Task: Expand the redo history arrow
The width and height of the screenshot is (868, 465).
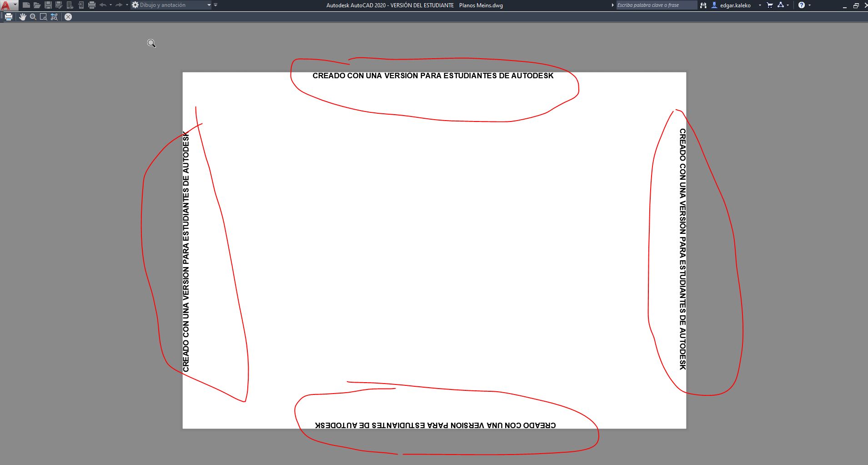Action: [x=127, y=5]
